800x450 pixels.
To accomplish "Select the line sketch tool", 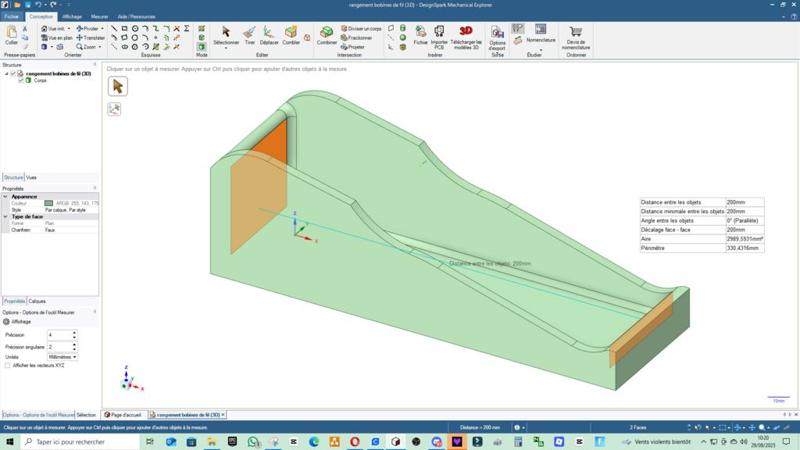I will pyautogui.click(x=114, y=29).
